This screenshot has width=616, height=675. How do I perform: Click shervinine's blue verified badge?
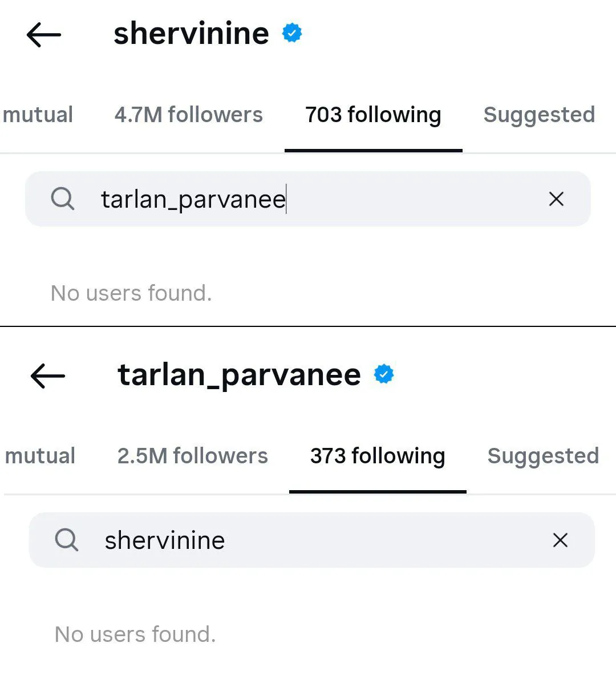click(292, 33)
